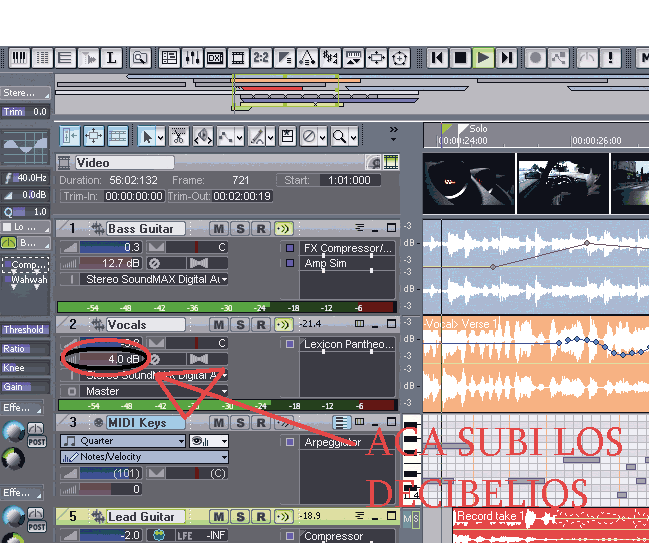The height and width of the screenshot is (543, 649).
Task: Open the Loop Explorer folder-magnifier icon
Action: coord(140,58)
